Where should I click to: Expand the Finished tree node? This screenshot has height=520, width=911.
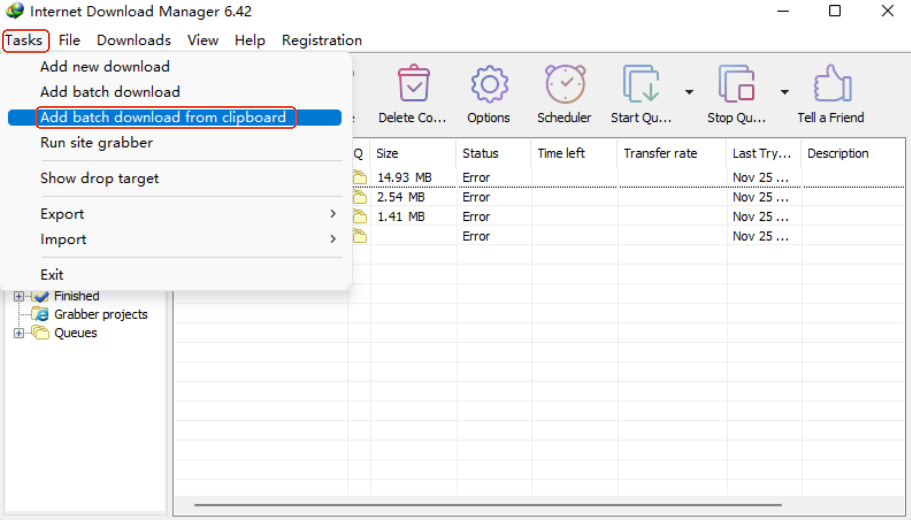click(18, 296)
